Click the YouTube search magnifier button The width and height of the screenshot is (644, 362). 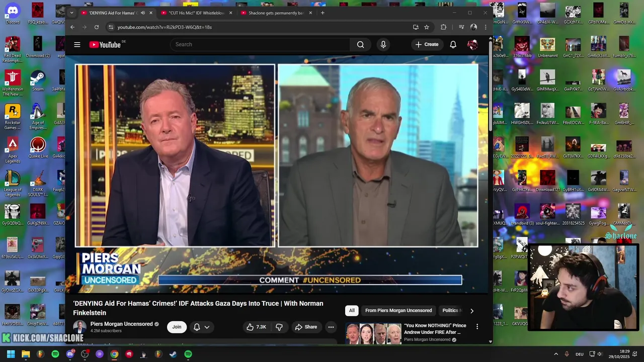coord(361,45)
